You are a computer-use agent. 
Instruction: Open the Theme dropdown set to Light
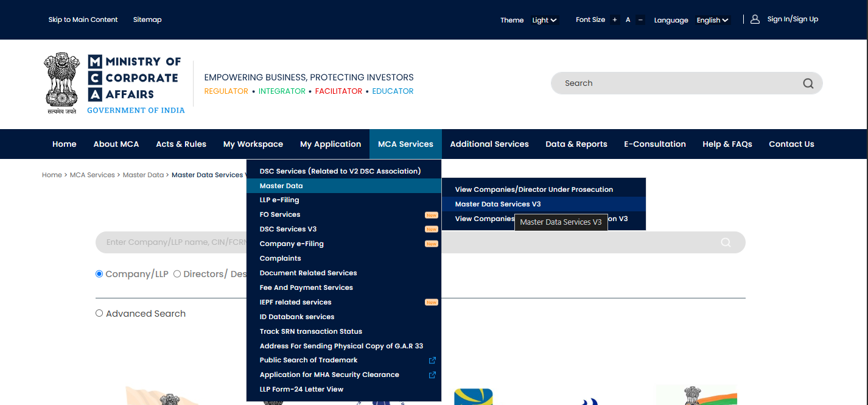click(x=544, y=20)
